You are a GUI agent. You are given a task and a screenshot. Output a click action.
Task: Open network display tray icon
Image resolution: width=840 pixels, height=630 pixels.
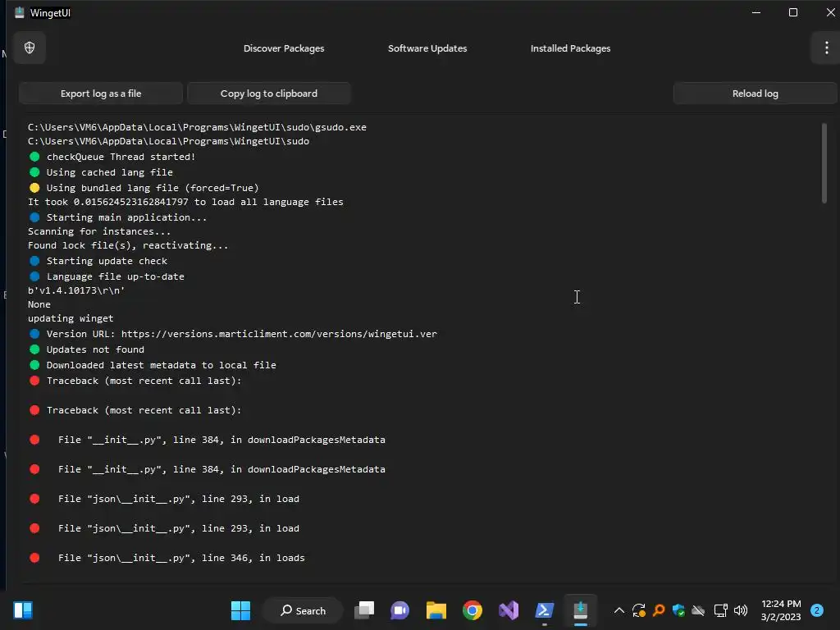(x=720, y=610)
